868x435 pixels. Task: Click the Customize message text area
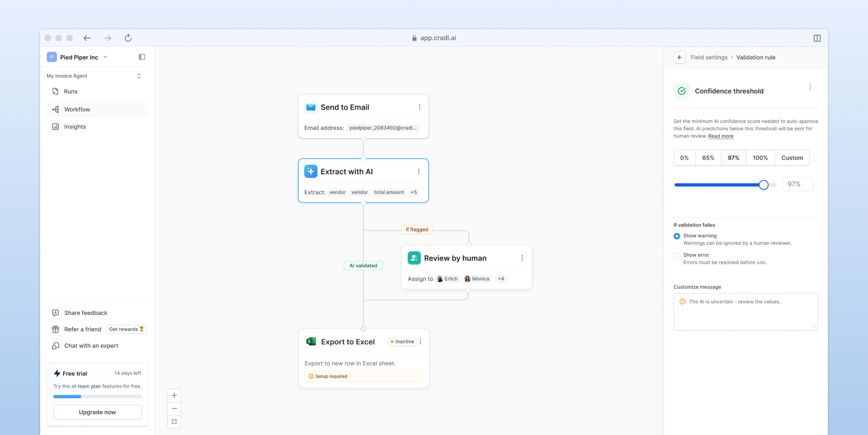(x=745, y=312)
